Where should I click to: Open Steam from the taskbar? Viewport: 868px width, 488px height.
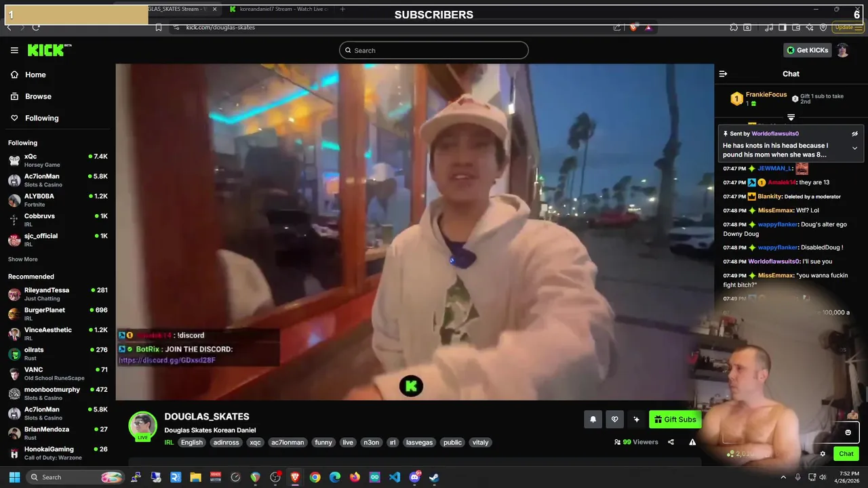(x=434, y=477)
